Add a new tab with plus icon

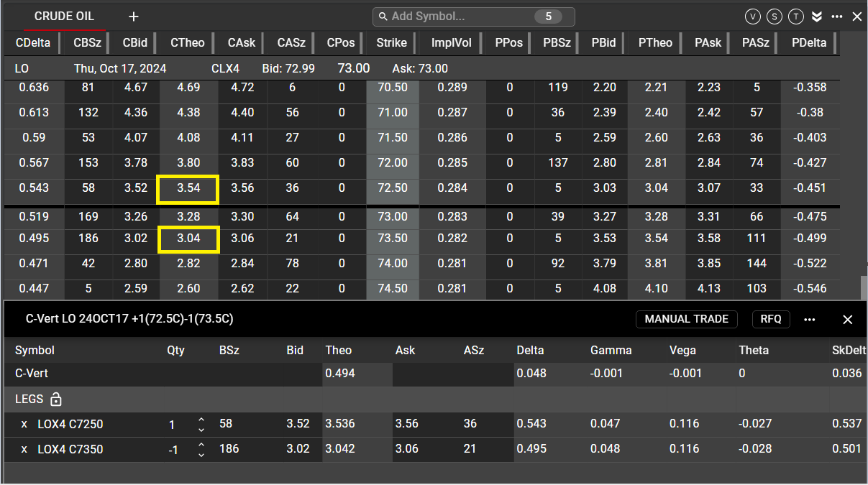[134, 17]
